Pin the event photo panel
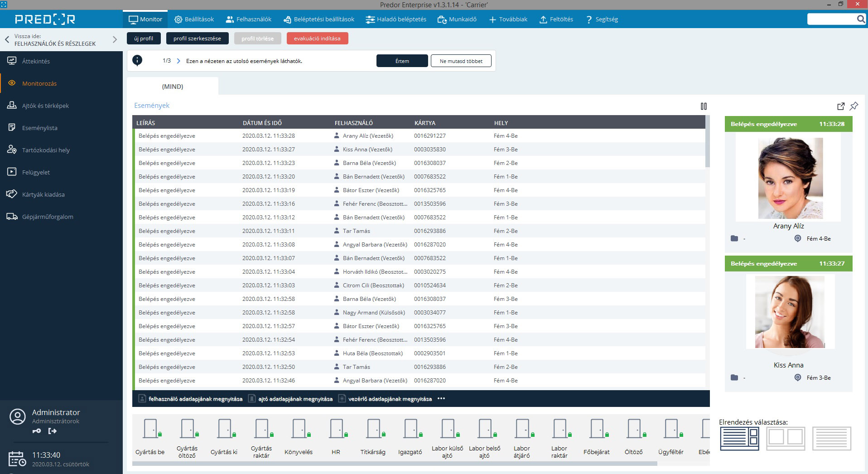 (x=854, y=106)
